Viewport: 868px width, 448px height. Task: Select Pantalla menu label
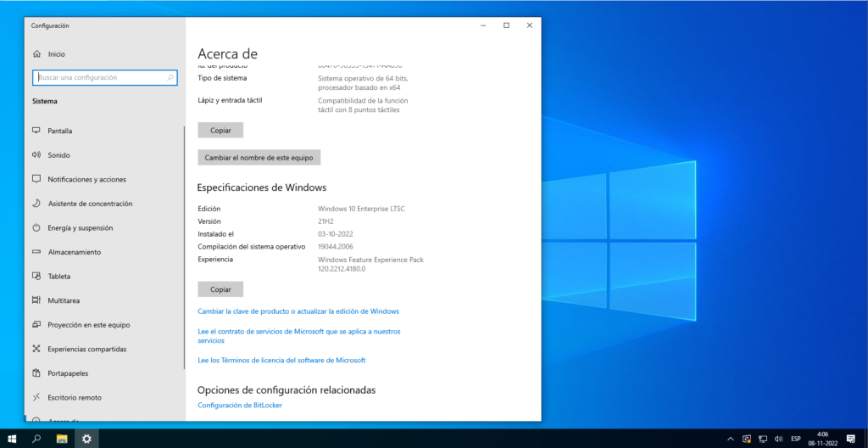[60, 131]
